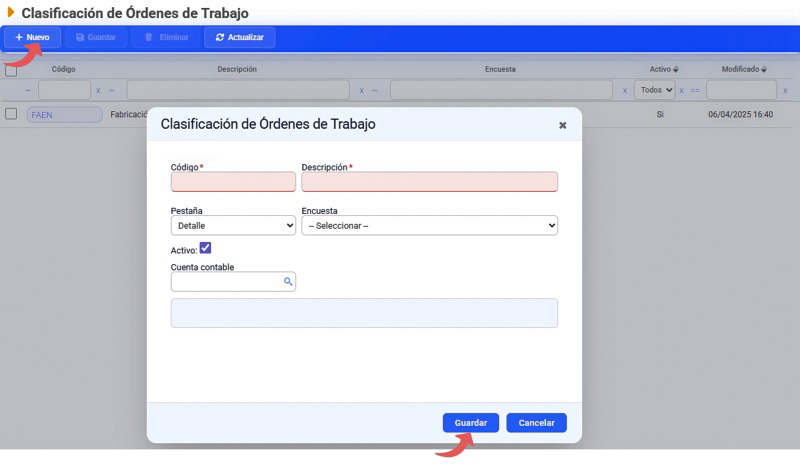Click the ~ operator before the Encuesta filter
The height and width of the screenshot is (469, 800).
click(x=374, y=90)
